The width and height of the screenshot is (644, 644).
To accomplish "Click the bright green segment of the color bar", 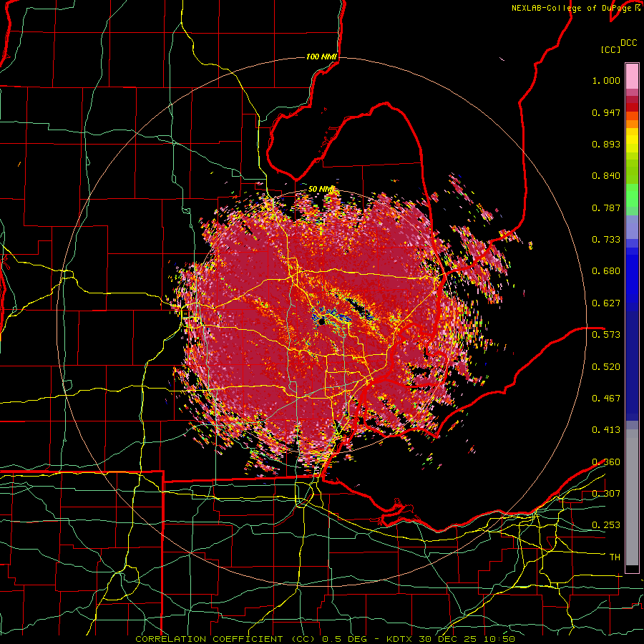I will (x=632, y=195).
